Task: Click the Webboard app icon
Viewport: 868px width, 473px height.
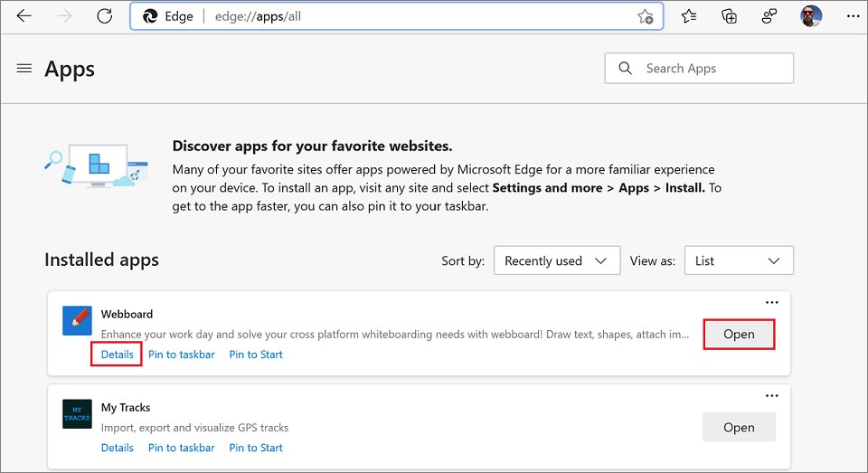Action: coord(77,321)
